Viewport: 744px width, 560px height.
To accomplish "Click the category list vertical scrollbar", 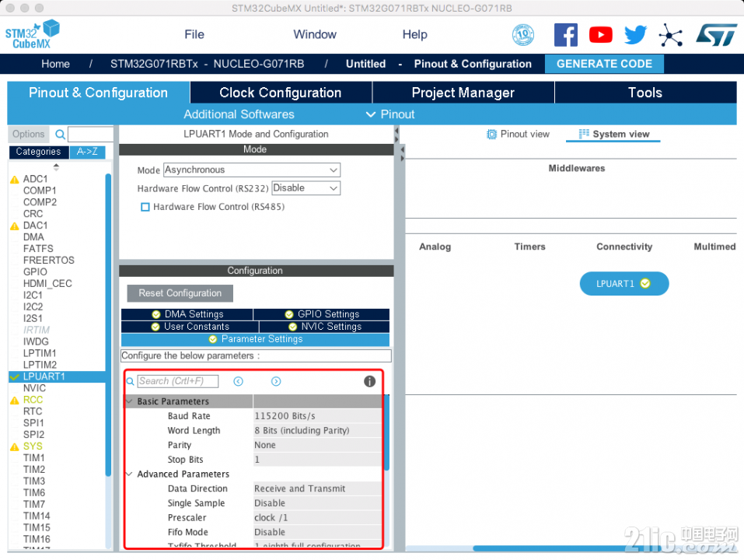I will 108,324.
